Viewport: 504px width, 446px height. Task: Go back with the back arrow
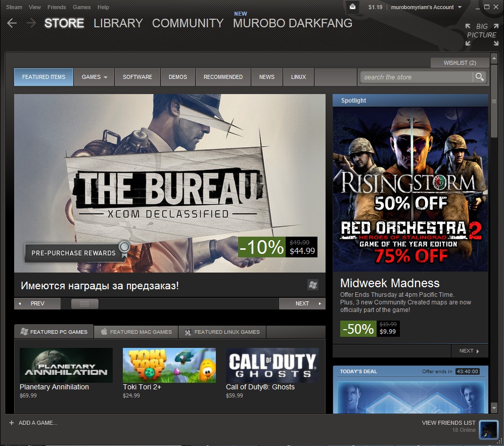pyautogui.click(x=12, y=23)
